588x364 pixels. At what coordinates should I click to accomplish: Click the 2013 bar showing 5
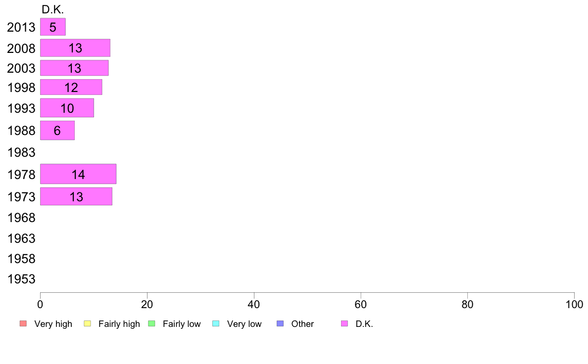pyautogui.click(x=53, y=27)
